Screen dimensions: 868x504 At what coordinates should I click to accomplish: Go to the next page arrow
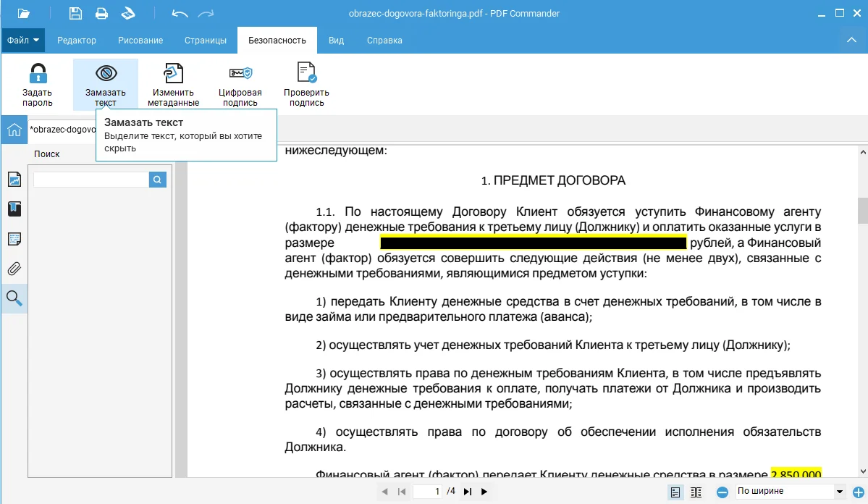484,492
